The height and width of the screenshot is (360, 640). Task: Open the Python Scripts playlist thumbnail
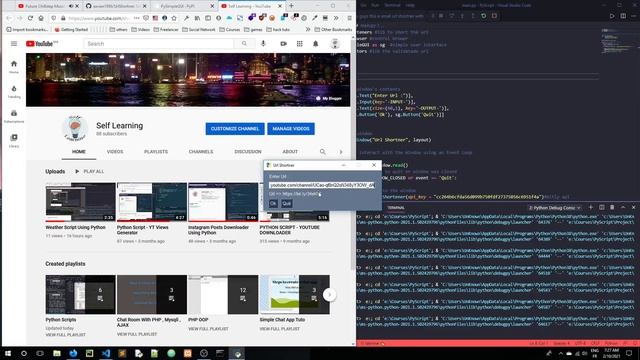tap(80, 294)
